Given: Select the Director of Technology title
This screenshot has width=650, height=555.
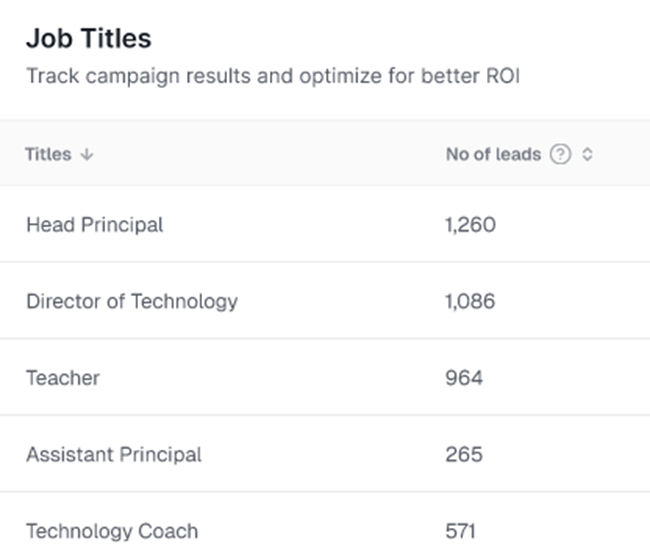Looking at the screenshot, I should click(132, 301).
